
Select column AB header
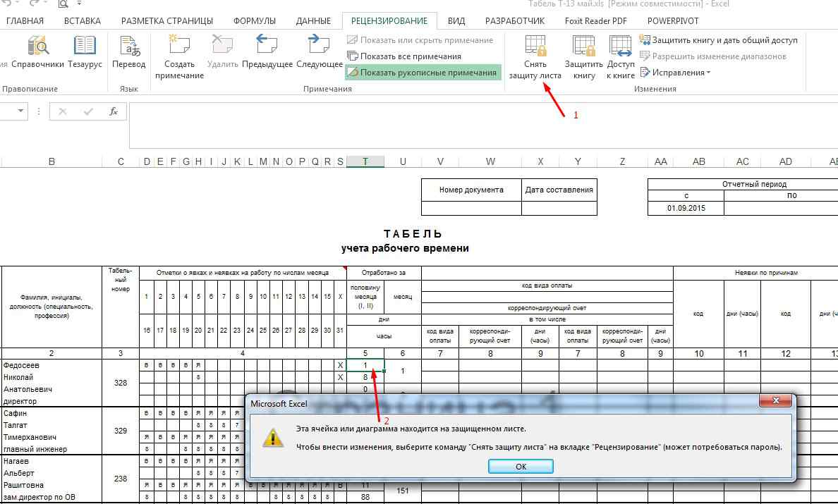[698, 161]
